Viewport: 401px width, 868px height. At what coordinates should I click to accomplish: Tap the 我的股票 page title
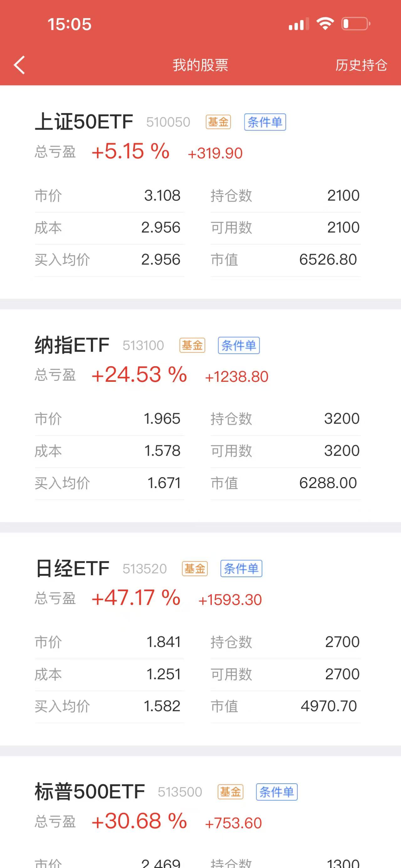(x=200, y=65)
